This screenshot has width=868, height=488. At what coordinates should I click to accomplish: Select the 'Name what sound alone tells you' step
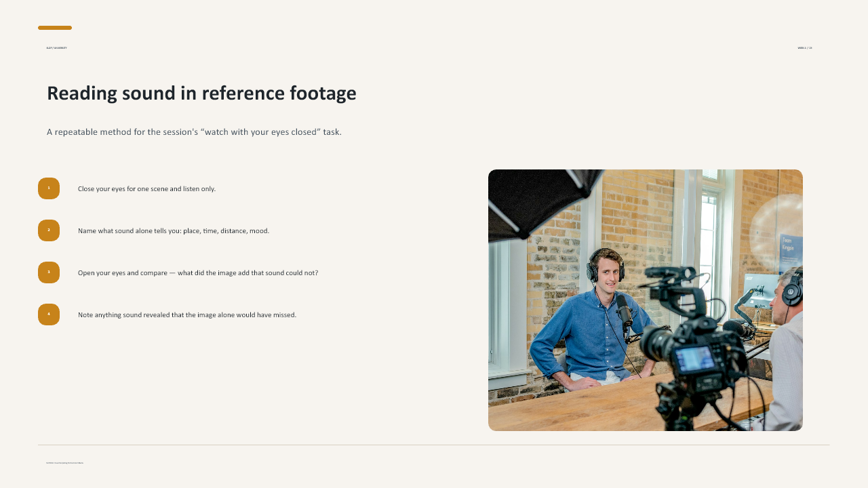[174, 231]
